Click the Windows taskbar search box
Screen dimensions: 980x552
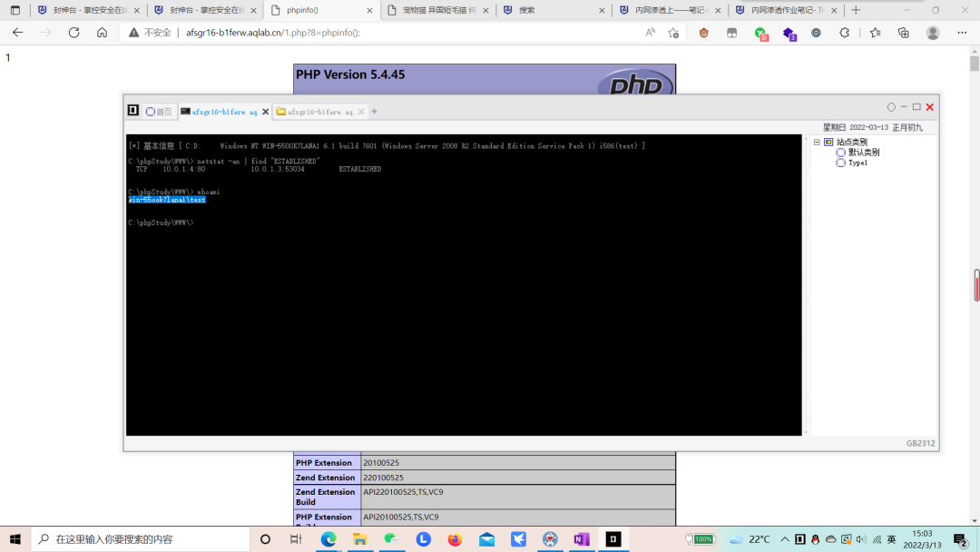141,539
